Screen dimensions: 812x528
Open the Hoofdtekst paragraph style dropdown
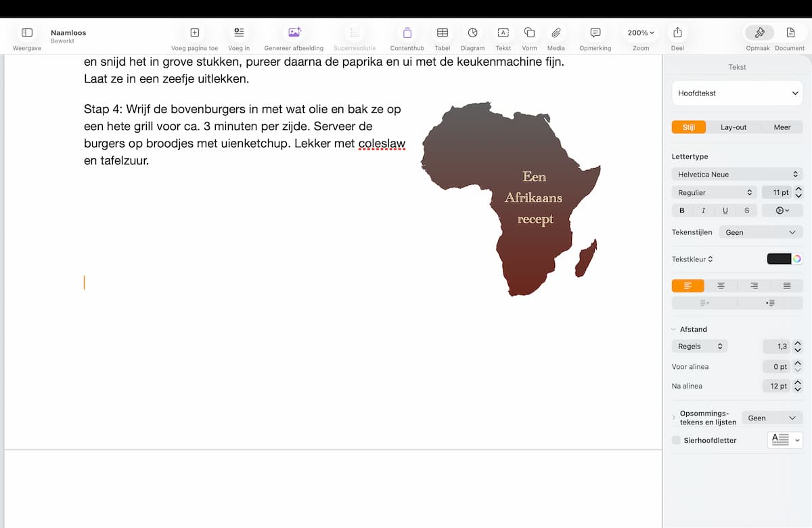pos(737,93)
